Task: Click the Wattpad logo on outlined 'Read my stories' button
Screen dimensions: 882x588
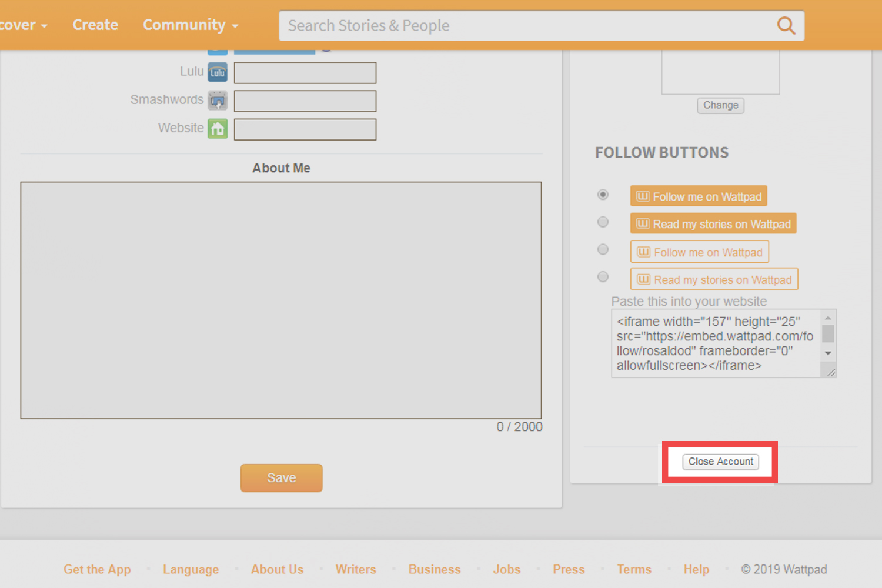Action: [x=644, y=279]
